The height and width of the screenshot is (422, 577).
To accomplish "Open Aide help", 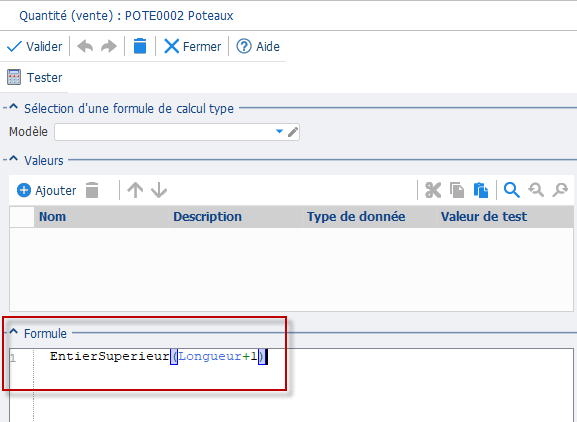I will click(x=258, y=47).
